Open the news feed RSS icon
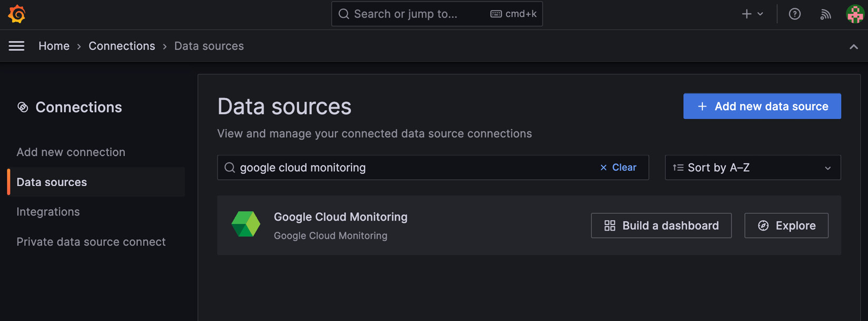 [825, 14]
